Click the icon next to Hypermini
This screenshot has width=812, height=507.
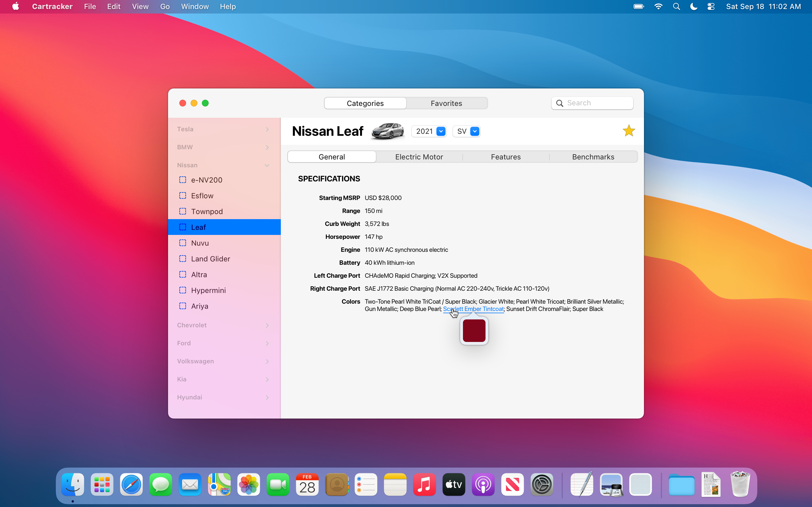click(x=182, y=290)
